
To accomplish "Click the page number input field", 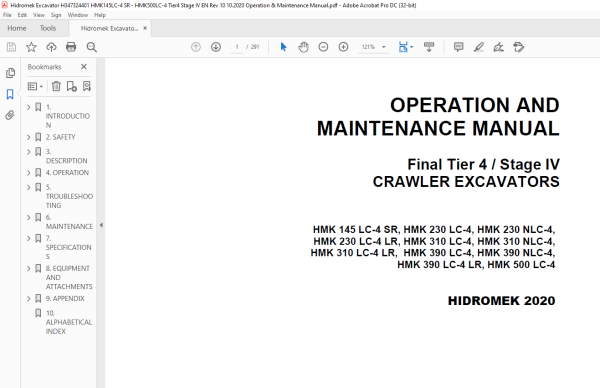I will coord(237,47).
